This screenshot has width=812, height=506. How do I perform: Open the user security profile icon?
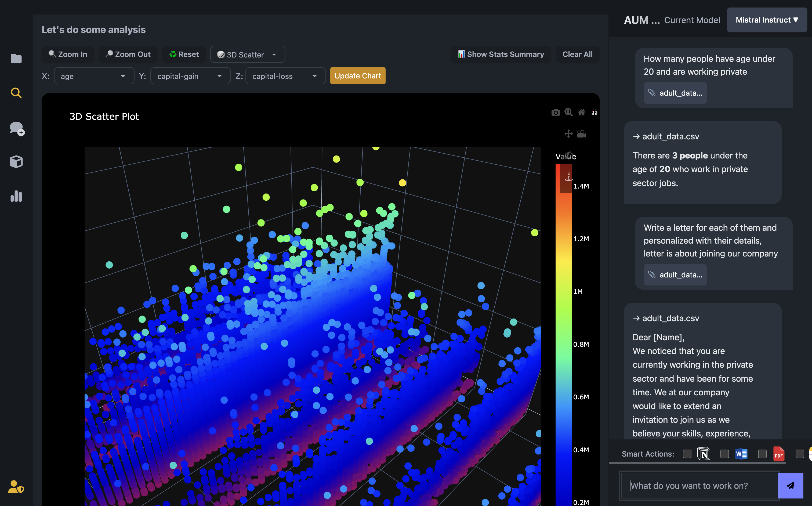click(16, 487)
